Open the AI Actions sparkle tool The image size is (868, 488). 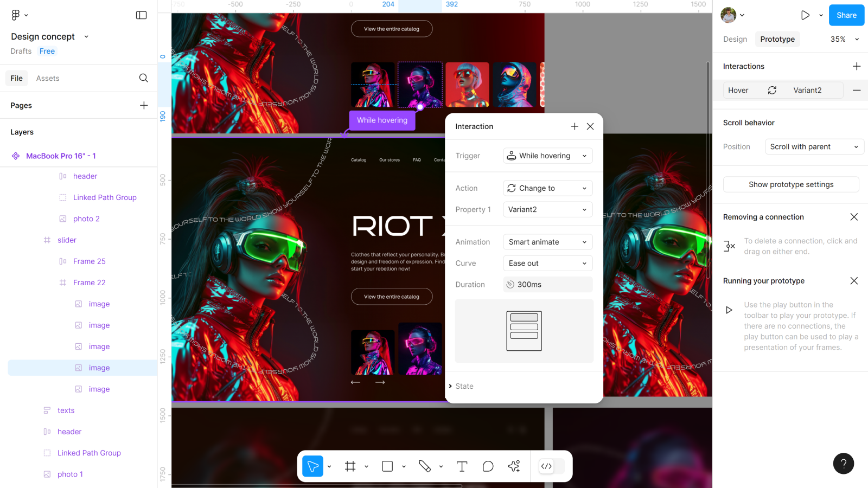(x=514, y=466)
